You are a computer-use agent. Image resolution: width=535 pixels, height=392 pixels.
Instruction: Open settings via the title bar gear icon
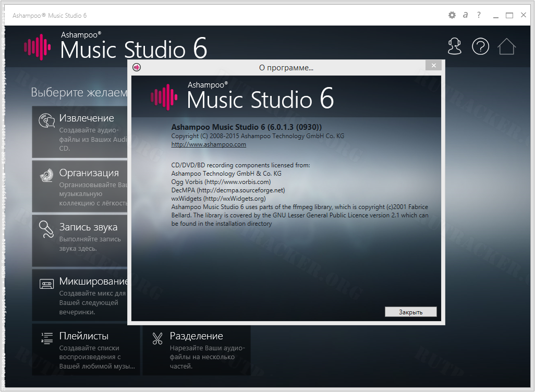pyautogui.click(x=452, y=15)
